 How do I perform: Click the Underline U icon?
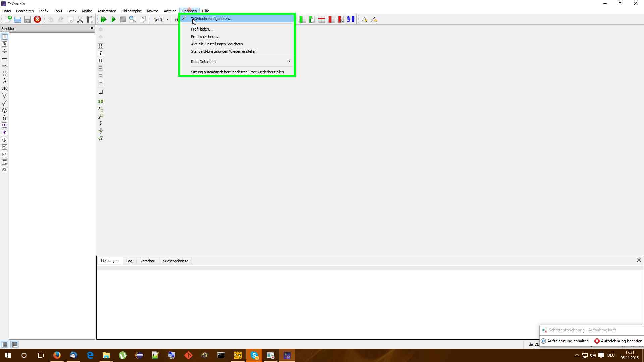(x=100, y=61)
